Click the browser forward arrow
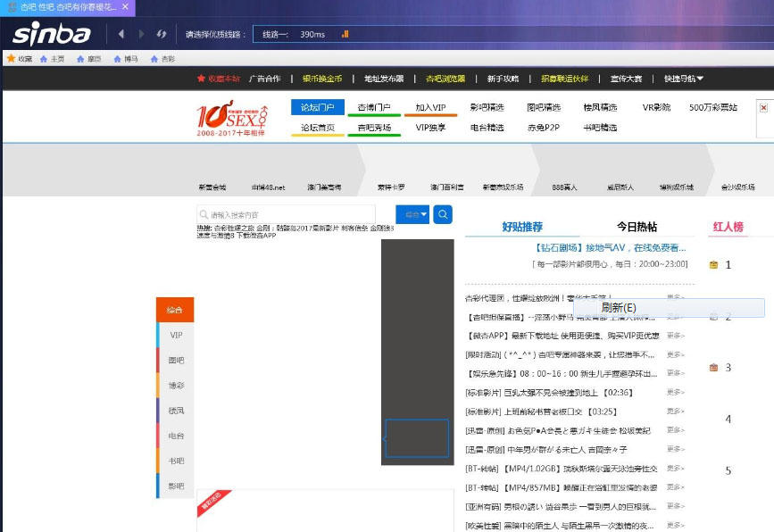This screenshot has height=532, width=774. point(140,34)
